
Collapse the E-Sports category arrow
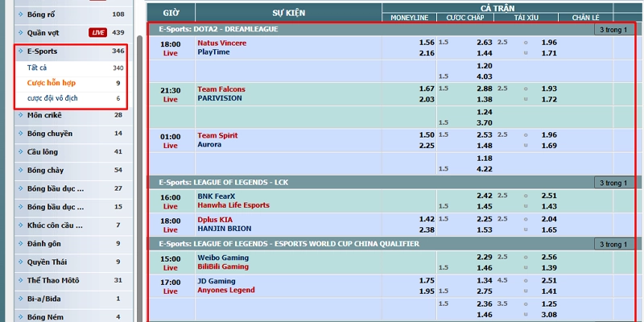[x=21, y=52]
